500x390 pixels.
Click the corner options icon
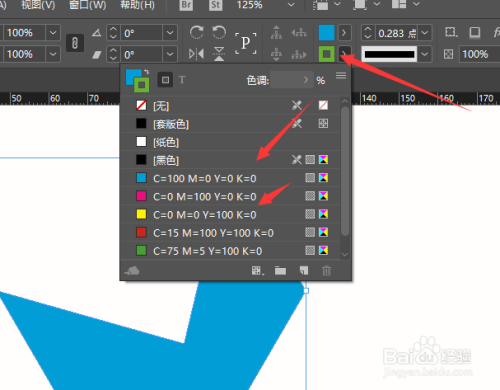(x=451, y=33)
